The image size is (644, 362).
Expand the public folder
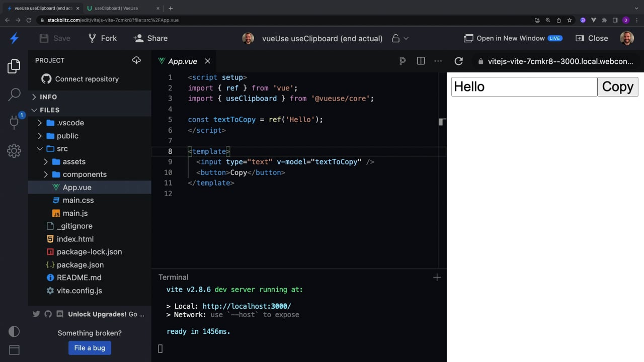[x=90, y=136]
